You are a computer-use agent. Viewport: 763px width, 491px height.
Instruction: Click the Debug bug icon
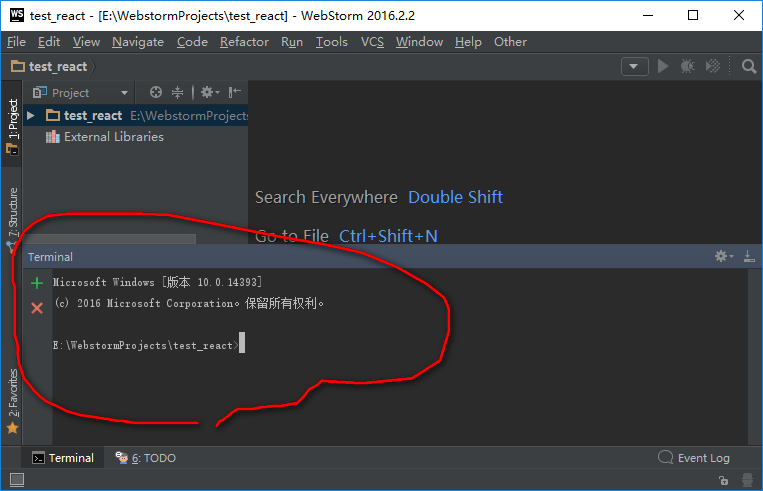(x=688, y=66)
